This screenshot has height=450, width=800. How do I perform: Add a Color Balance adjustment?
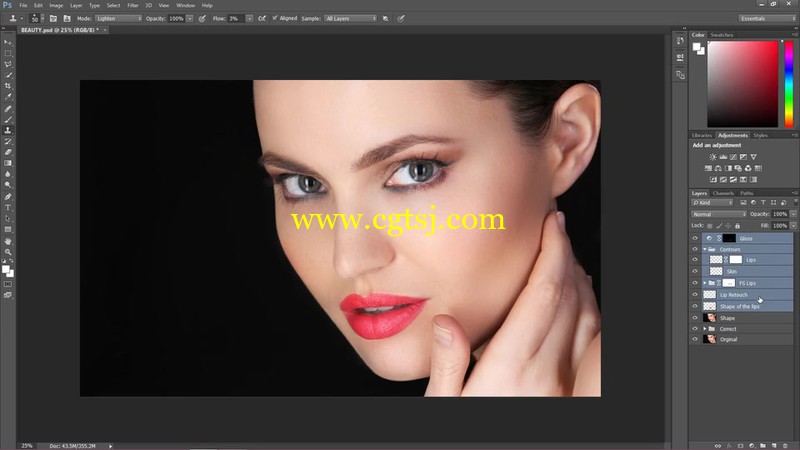click(718, 168)
